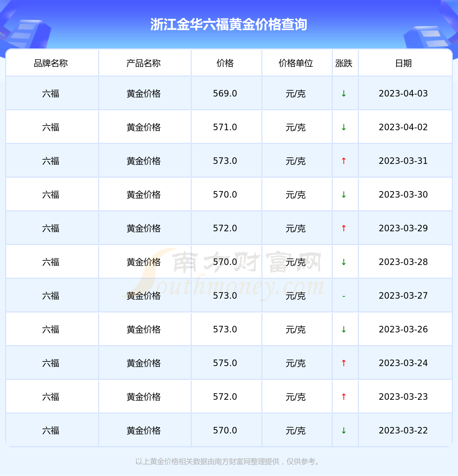Select price 573.0 on 2023-03-31

click(225, 161)
